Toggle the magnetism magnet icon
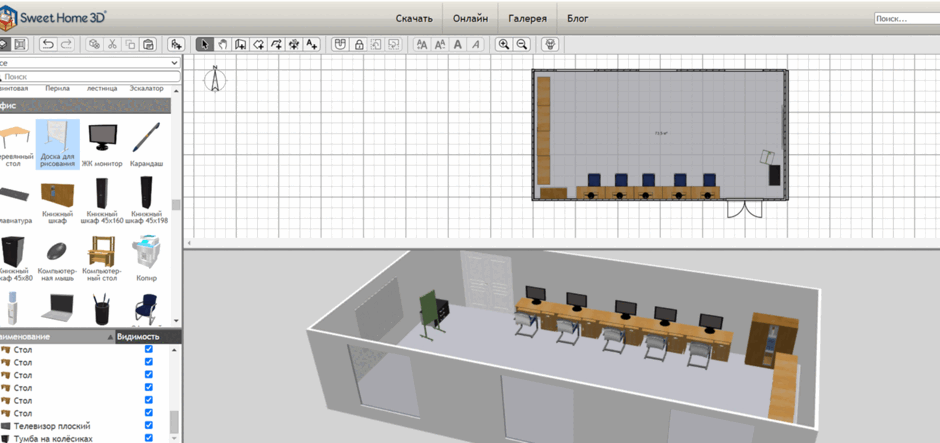 click(341, 44)
